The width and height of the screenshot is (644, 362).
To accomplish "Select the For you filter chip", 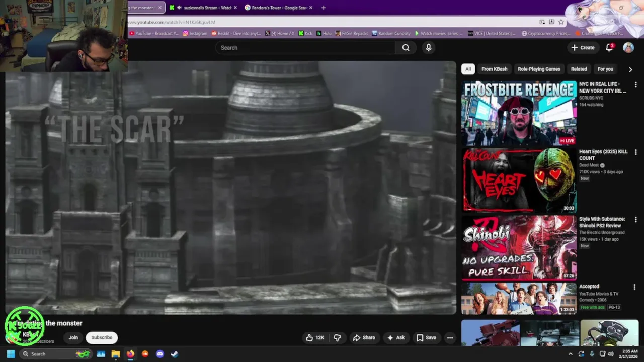I will point(605,69).
